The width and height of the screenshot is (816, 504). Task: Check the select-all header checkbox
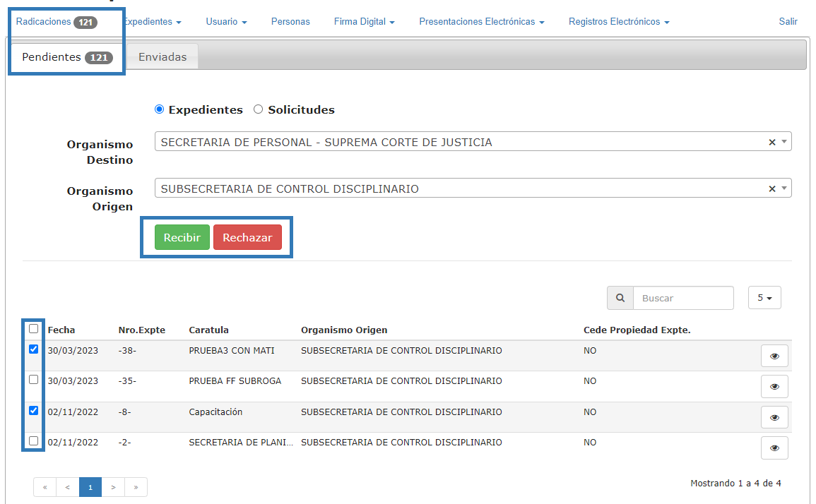[x=33, y=329]
